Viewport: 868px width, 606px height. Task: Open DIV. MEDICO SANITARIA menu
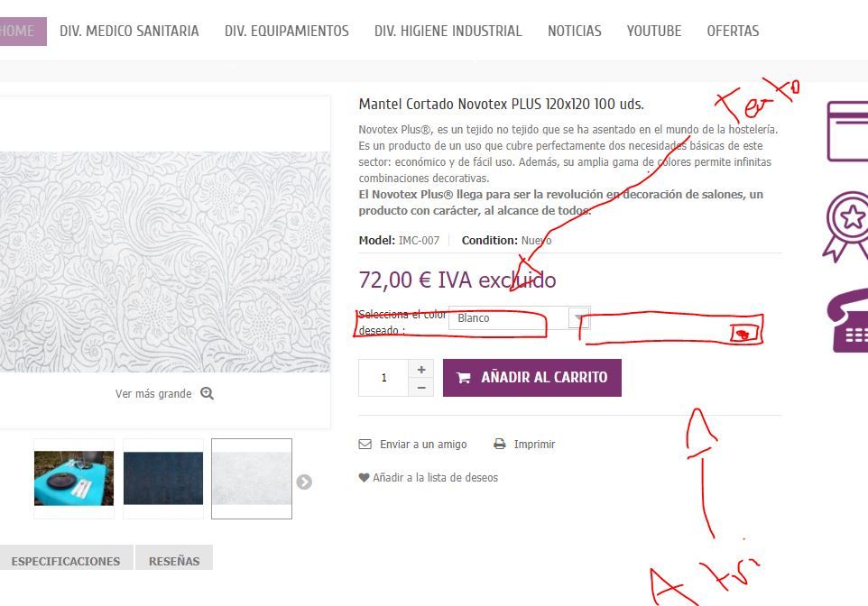(129, 31)
